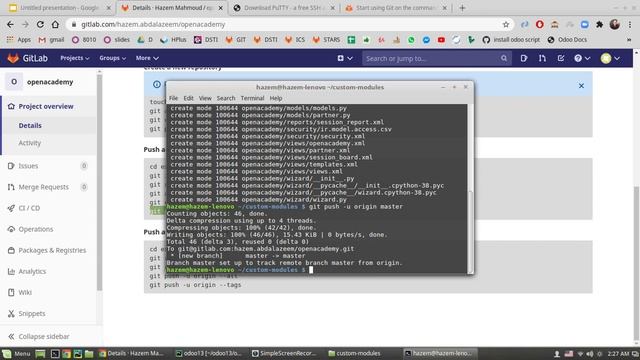Image resolution: width=640 pixels, height=360 pixels.
Task: Open the YouTube bookmark icon
Action: tap(441, 40)
